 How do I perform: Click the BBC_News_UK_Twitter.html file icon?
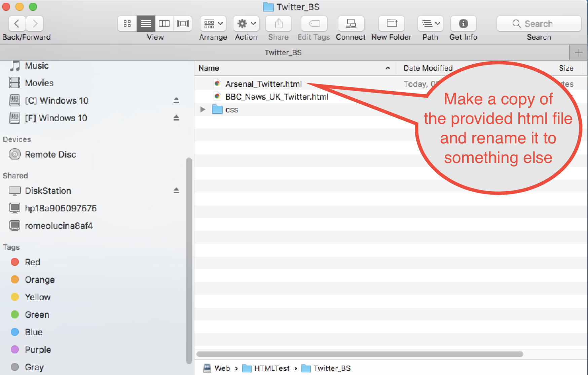[217, 96]
